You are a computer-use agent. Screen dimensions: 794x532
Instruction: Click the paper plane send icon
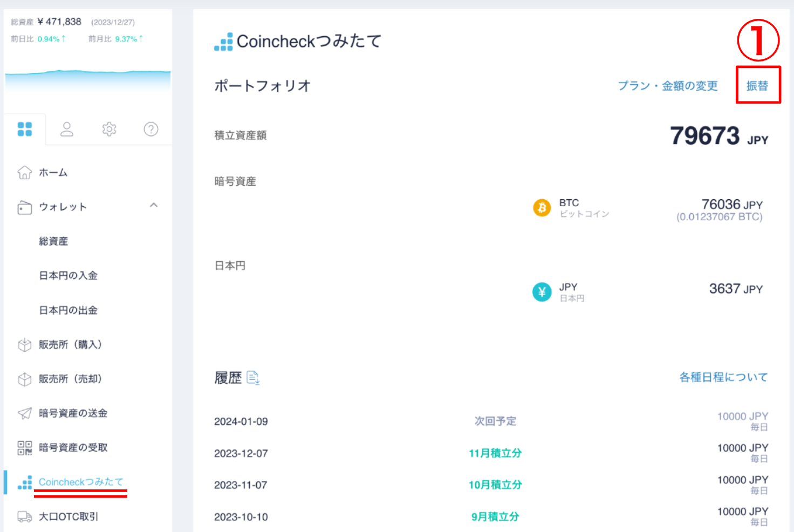(25, 413)
